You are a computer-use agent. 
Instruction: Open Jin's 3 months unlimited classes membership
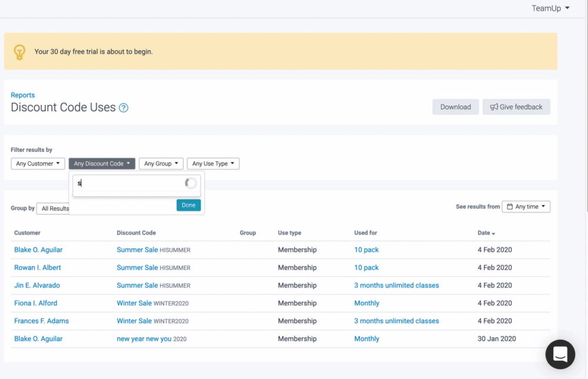pos(396,285)
